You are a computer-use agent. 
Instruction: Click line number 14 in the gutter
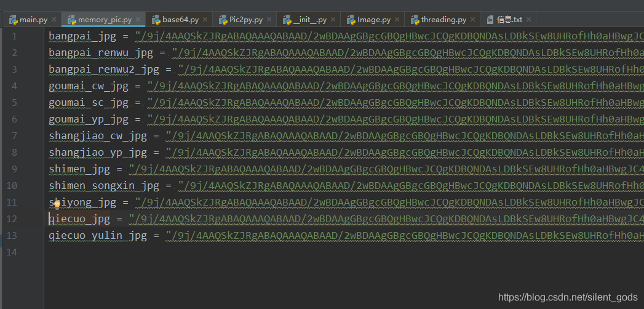click(x=12, y=252)
